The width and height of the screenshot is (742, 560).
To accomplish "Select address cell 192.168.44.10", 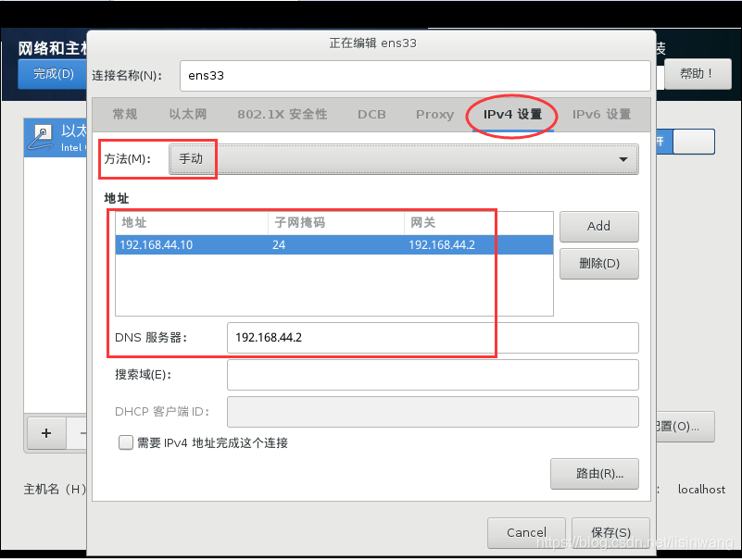I will pyautogui.click(x=157, y=245).
